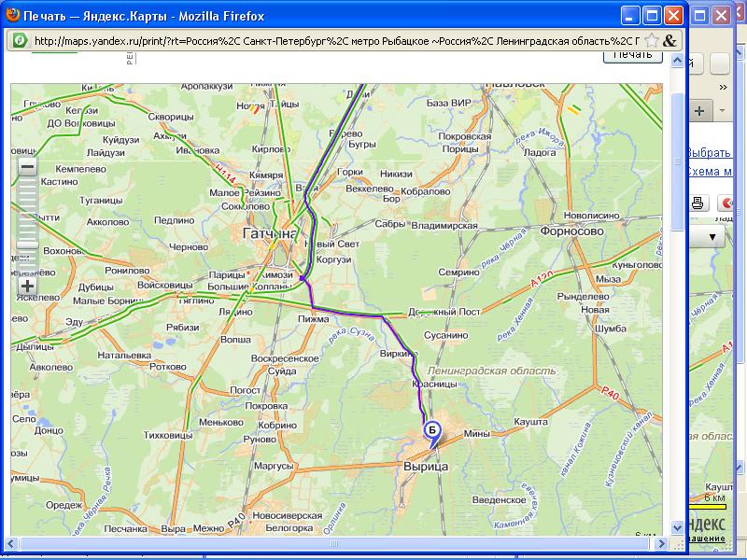
Task: Click the Новосиверская label
Action: (x=288, y=516)
